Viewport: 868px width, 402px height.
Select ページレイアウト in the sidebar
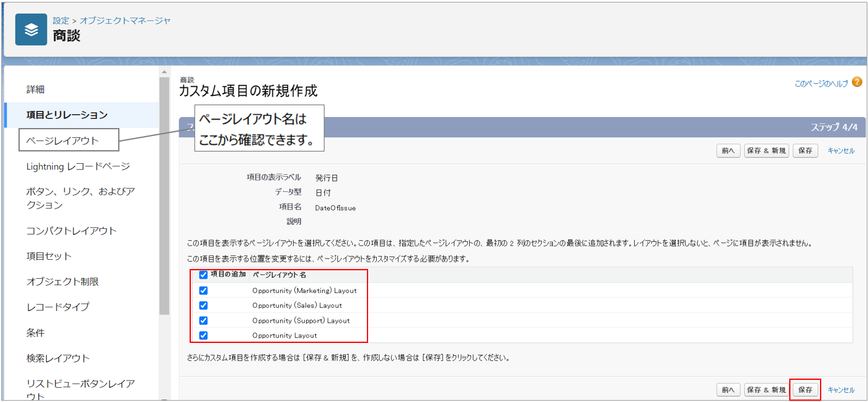click(x=62, y=140)
